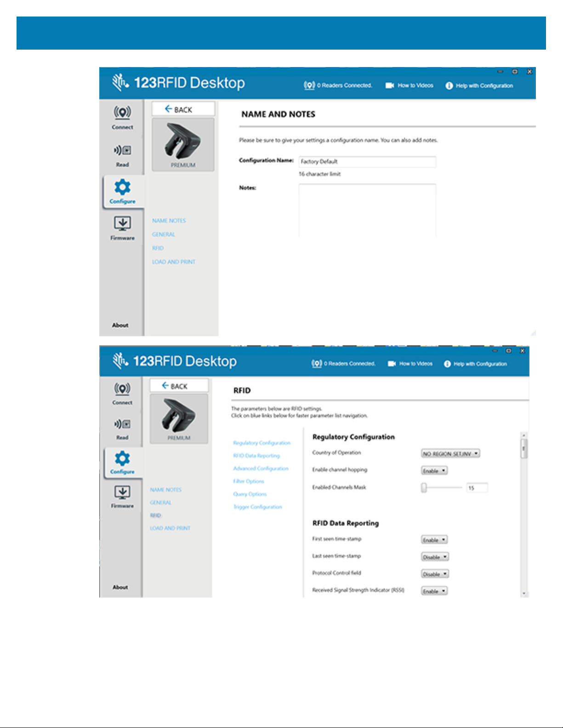Screen dimensions: 563x728
Task: Open Enable channel hopping dropdown
Action: click(x=434, y=471)
